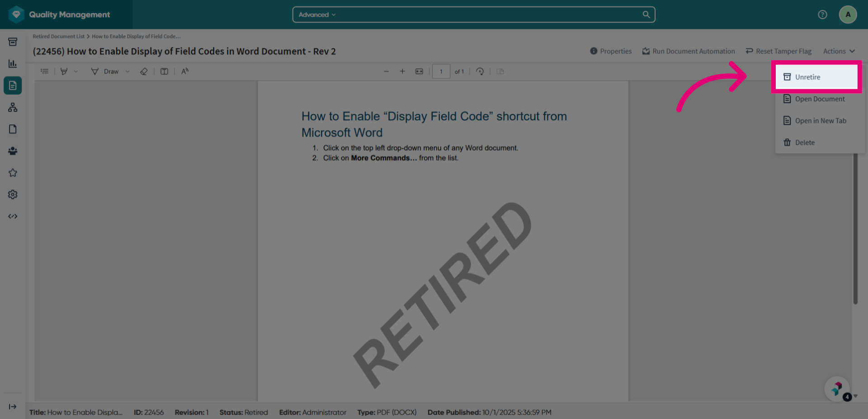
Task: Click 'Type: PDF (DOCX)' in status bar
Action: (387, 412)
